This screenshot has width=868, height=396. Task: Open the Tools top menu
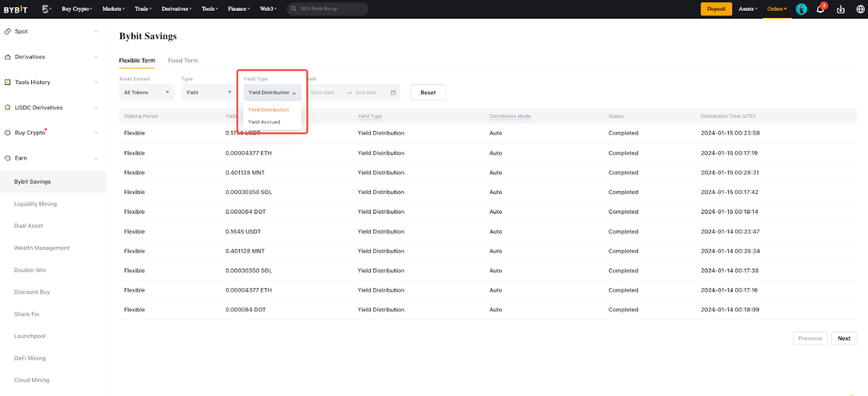click(210, 9)
